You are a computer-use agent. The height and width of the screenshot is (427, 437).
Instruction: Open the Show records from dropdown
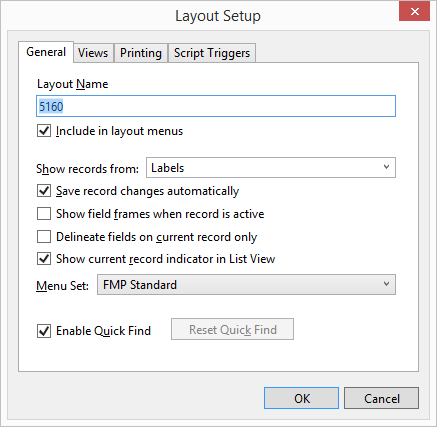pyautogui.click(x=271, y=168)
